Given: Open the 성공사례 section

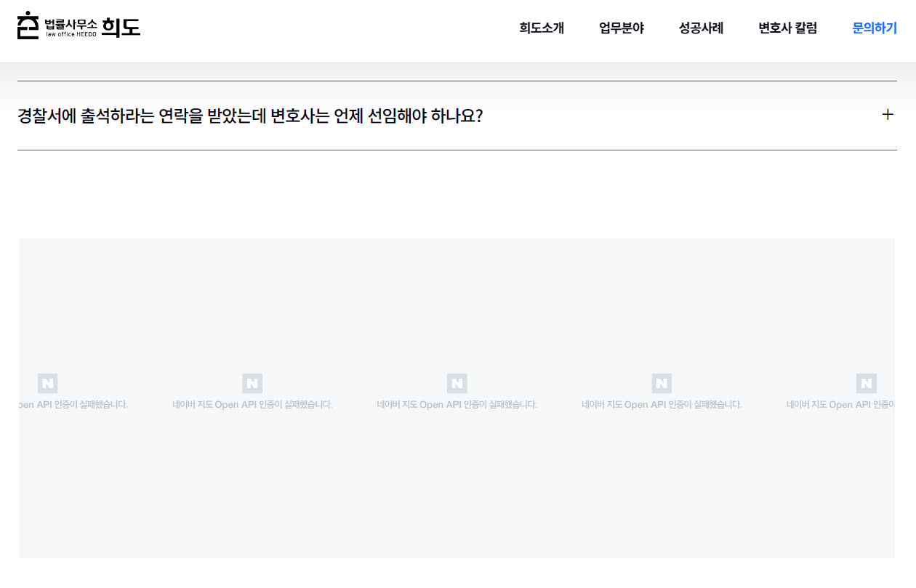Looking at the screenshot, I should pos(701,28).
